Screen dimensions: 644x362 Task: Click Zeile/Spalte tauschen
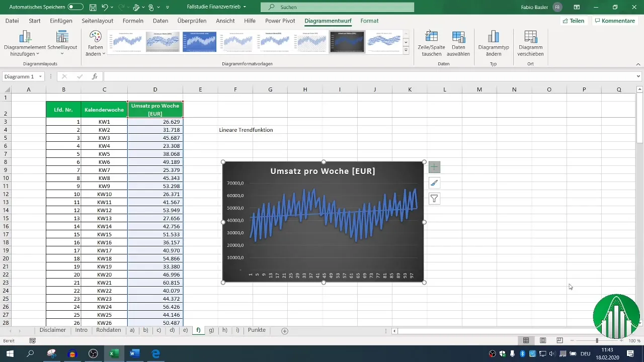(431, 43)
